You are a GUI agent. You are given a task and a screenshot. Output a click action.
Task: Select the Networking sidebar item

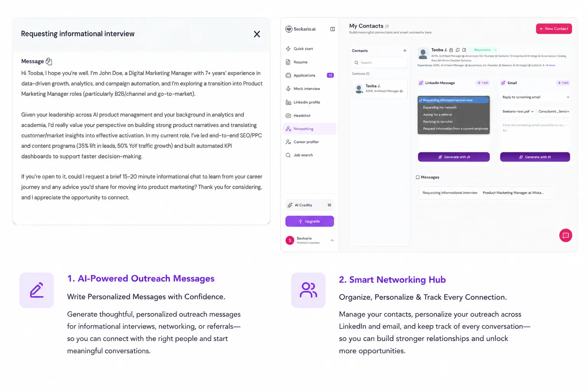[x=309, y=129]
